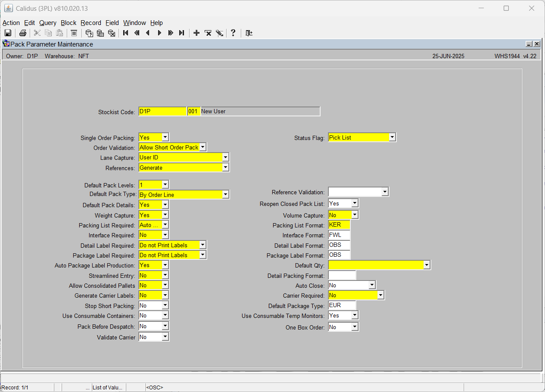Go to next record arrow icon
This screenshot has height=392, width=545.
coord(159,33)
